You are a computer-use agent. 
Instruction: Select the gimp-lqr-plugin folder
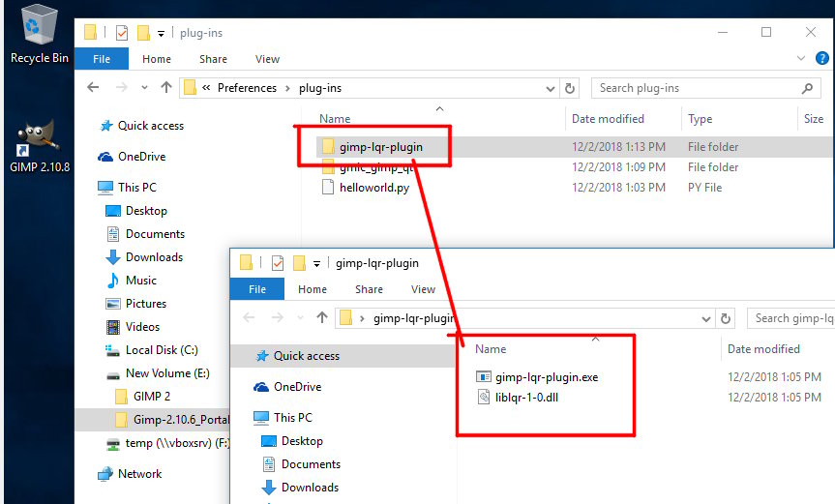coord(381,147)
